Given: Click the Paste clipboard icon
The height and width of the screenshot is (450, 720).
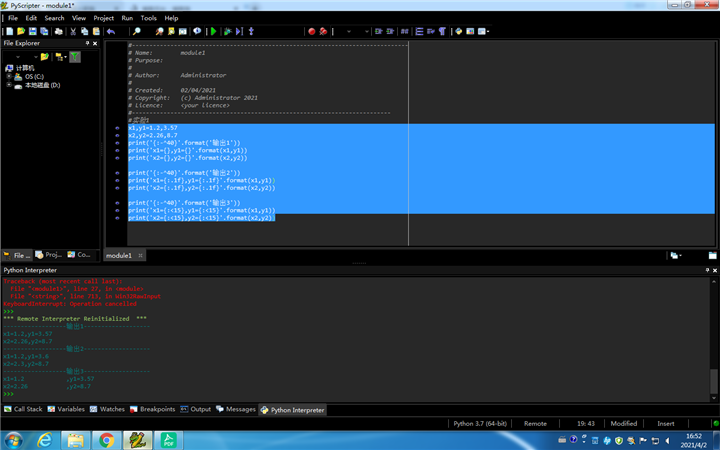Looking at the screenshot, I should [96, 31].
